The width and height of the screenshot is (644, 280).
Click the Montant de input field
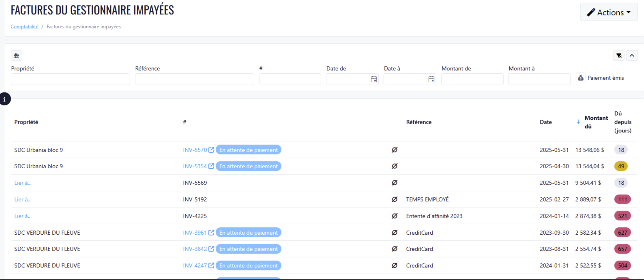pos(472,79)
